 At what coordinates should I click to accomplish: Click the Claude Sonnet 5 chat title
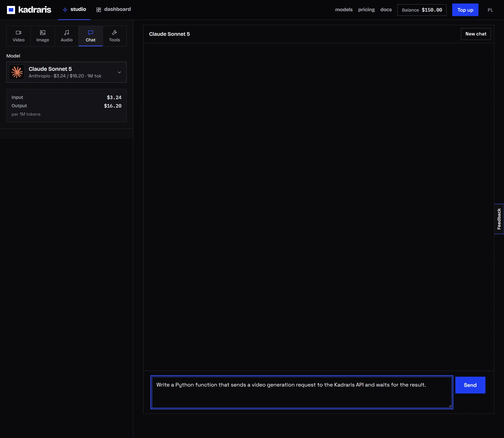[169, 34]
